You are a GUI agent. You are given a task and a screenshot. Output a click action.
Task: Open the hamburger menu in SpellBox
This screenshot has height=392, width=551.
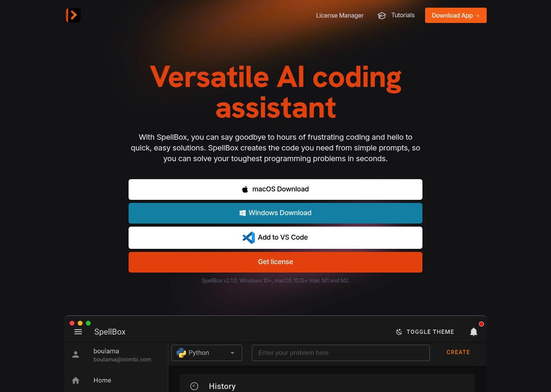click(x=78, y=332)
